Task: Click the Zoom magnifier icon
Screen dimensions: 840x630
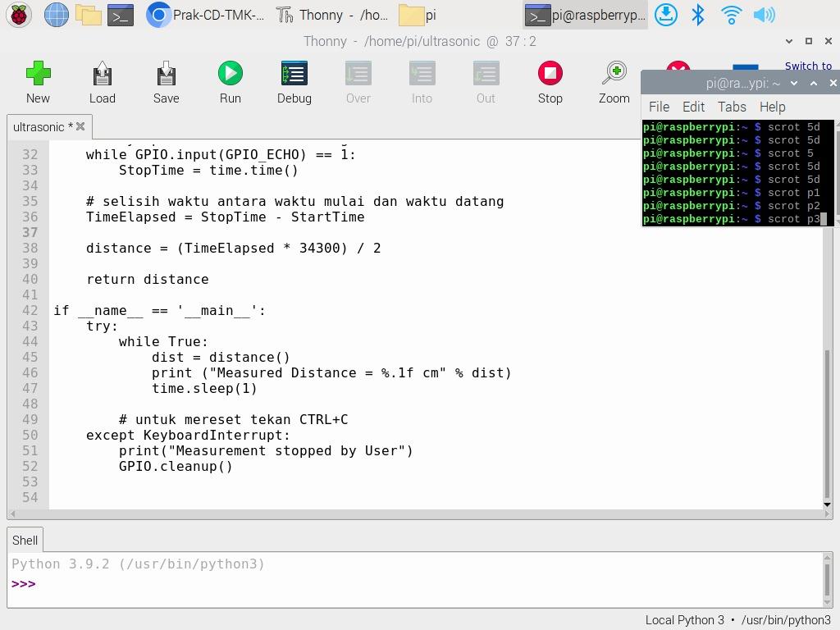Action: coord(614,73)
